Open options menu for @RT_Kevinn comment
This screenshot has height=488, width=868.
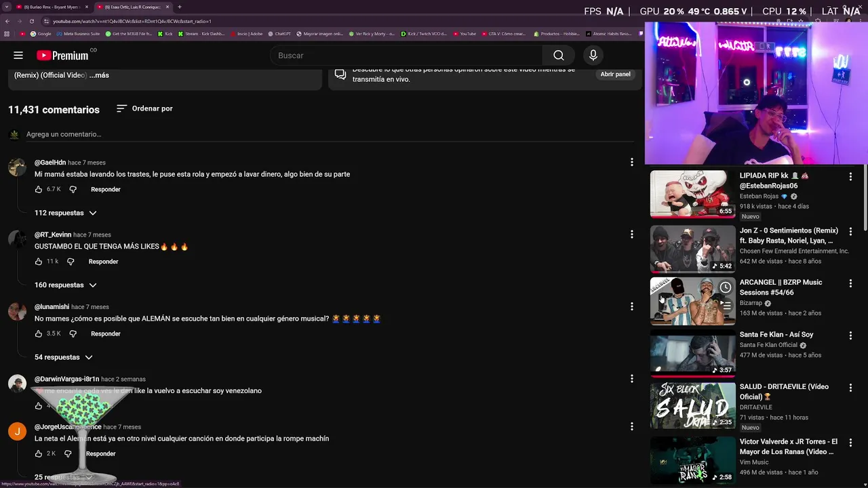click(x=631, y=234)
